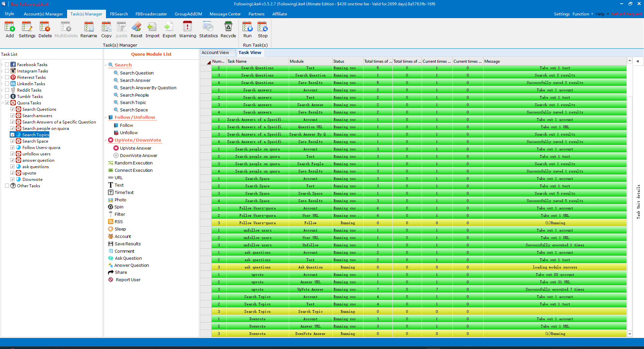This screenshot has width=644, height=349.
Task: Open the Function dropdown menu
Action: 583,14
